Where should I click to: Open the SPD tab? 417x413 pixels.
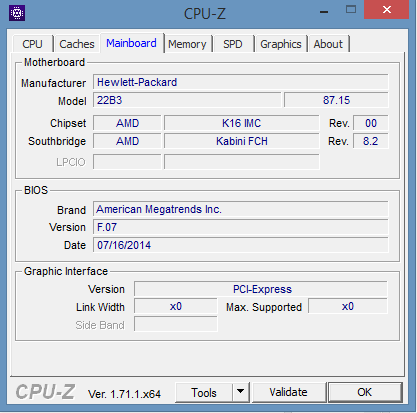click(233, 44)
